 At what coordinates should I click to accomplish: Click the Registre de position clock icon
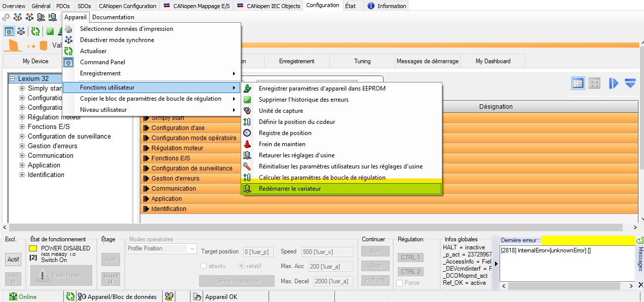[247, 133]
